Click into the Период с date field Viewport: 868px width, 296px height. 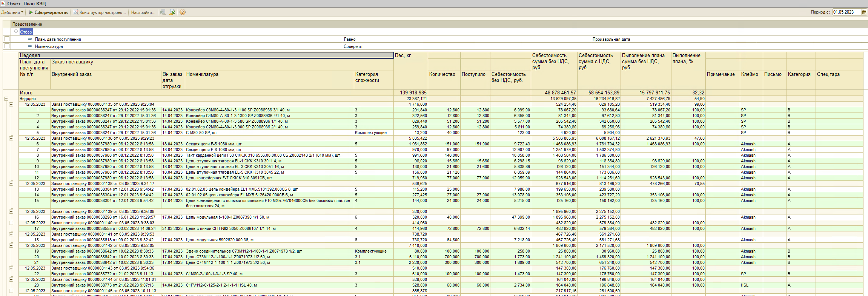(846, 12)
